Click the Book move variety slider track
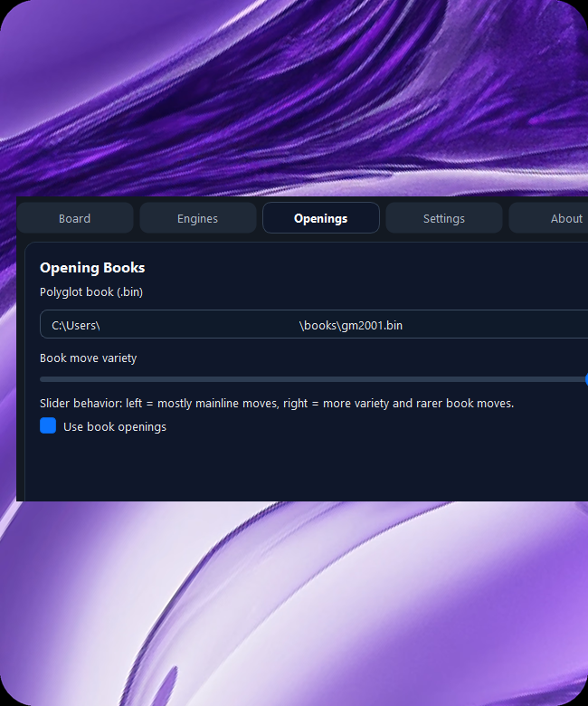588x706 pixels. 314,379
